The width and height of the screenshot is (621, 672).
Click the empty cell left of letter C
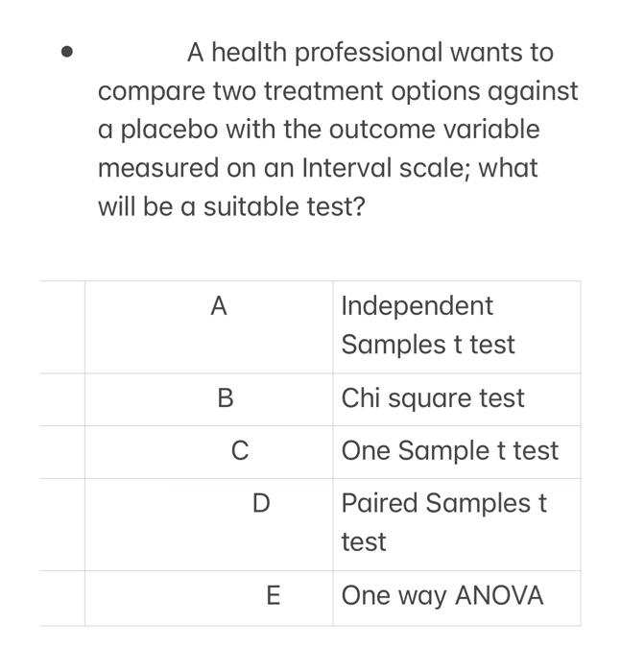[62, 452]
